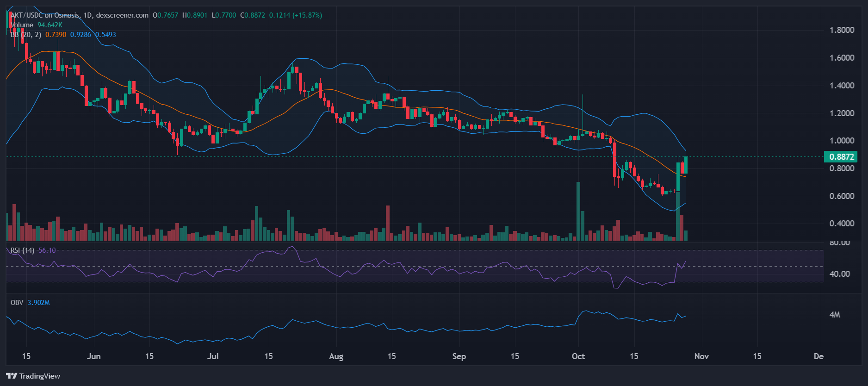The image size is (868, 386).
Task: Click the Jul label on the time axis
Action: [213, 356]
